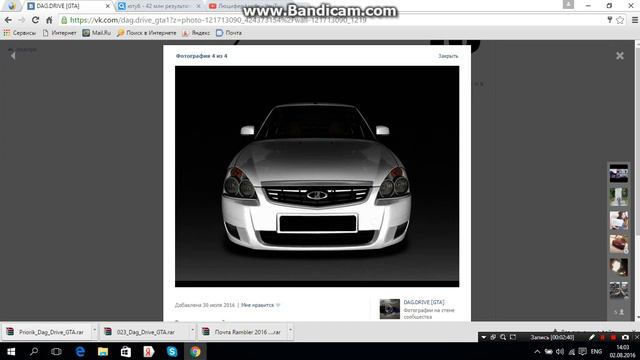Image resolution: width=640 pixels, height=360 pixels.
Task: Open Skype from the taskbar
Action: pyautogui.click(x=172, y=351)
